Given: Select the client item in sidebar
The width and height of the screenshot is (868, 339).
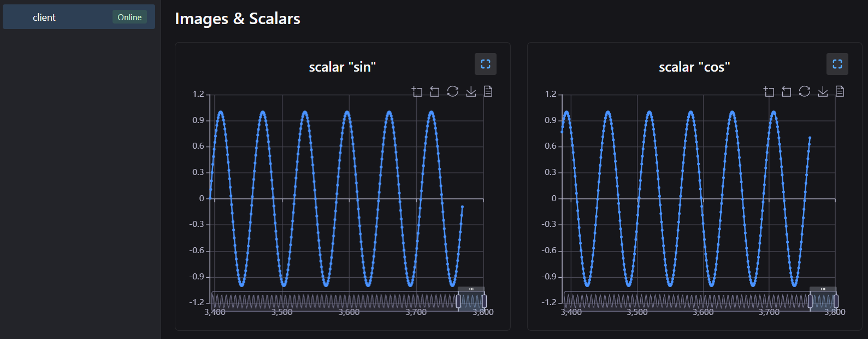Looking at the screenshot, I should (x=44, y=17).
